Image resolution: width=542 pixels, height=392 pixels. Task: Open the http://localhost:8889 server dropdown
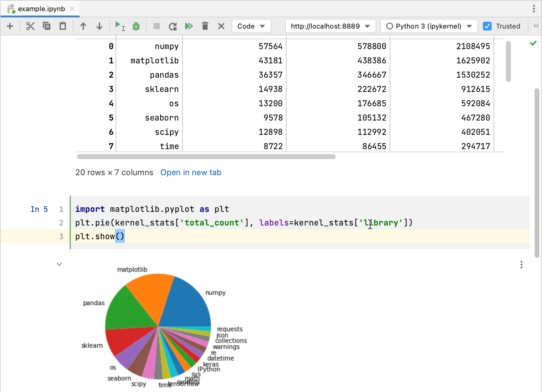(x=330, y=26)
